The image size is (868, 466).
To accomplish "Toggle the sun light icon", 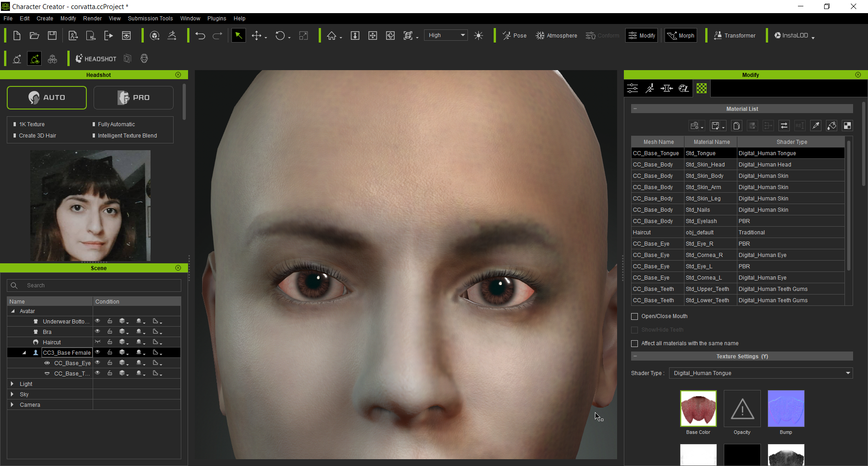I will click(479, 36).
